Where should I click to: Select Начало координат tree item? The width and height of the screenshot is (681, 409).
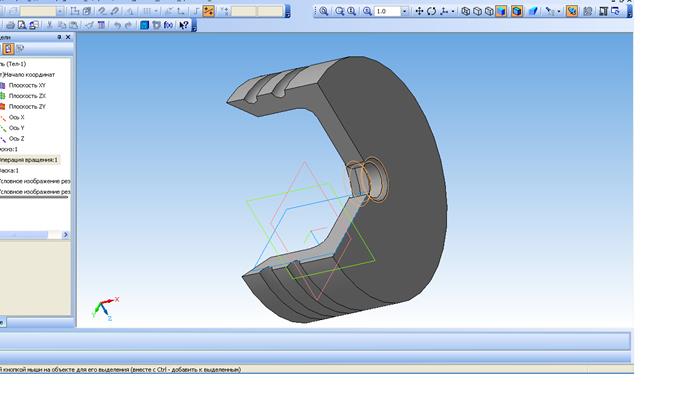click(x=28, y=75)
